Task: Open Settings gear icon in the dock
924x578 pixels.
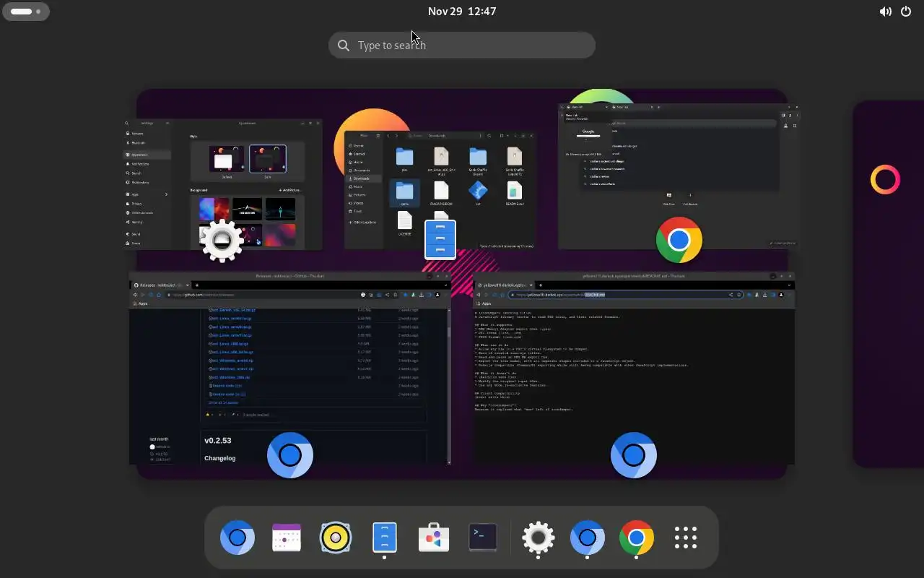Action: point(539,538)
